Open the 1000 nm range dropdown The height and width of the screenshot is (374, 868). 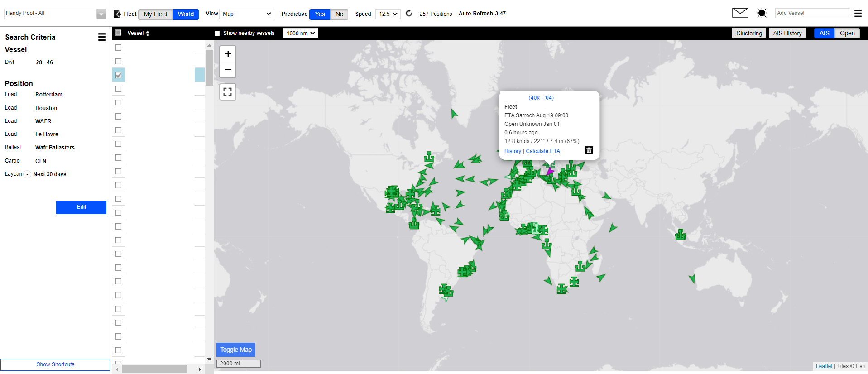click(300, 33)
